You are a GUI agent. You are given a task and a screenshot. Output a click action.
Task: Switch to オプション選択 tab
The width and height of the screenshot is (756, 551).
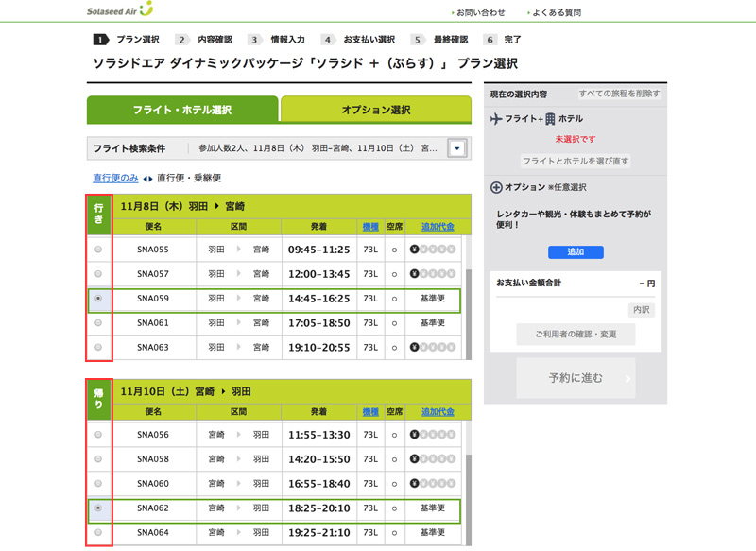[376, 110]
